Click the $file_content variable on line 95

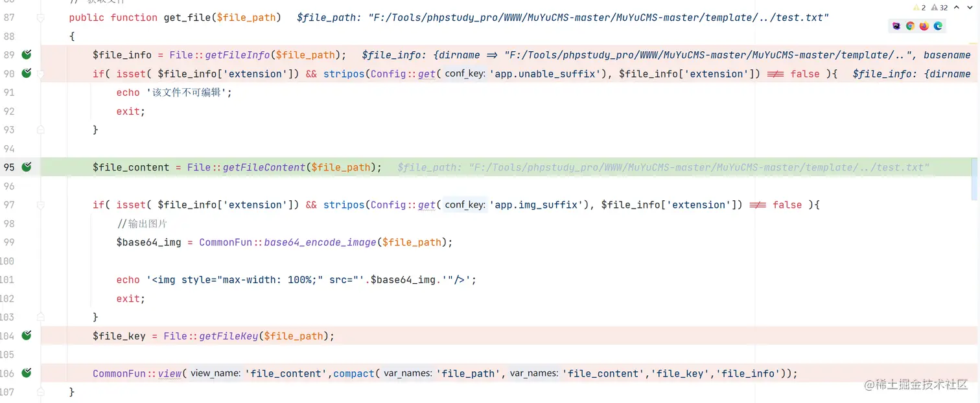click(131, 167)
